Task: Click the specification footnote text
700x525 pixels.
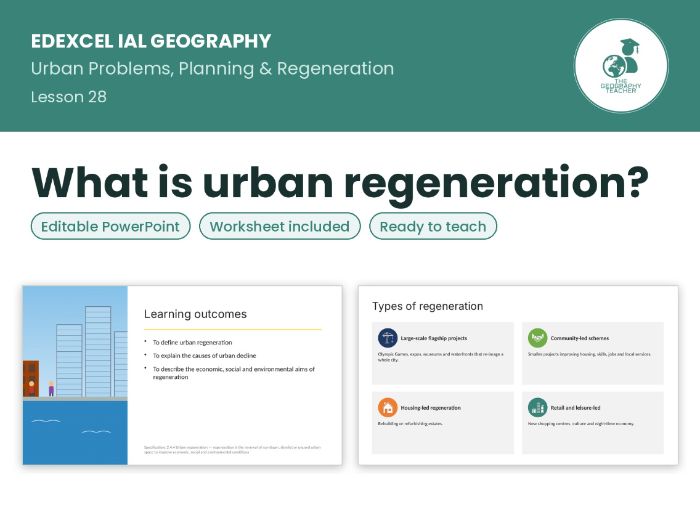Action: pyautogui.click(x=232, y=450)
